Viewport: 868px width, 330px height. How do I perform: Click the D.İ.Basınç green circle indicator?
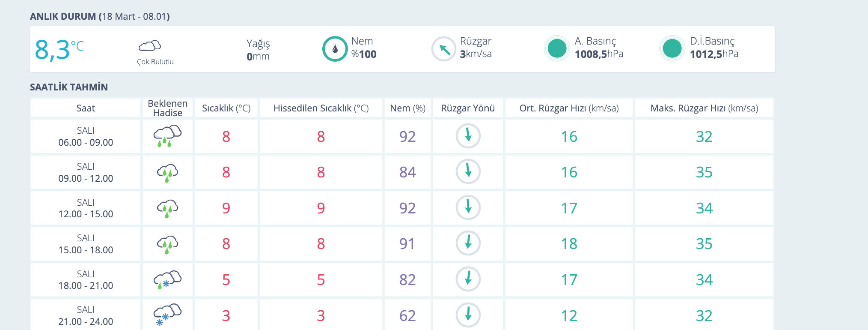672,48
